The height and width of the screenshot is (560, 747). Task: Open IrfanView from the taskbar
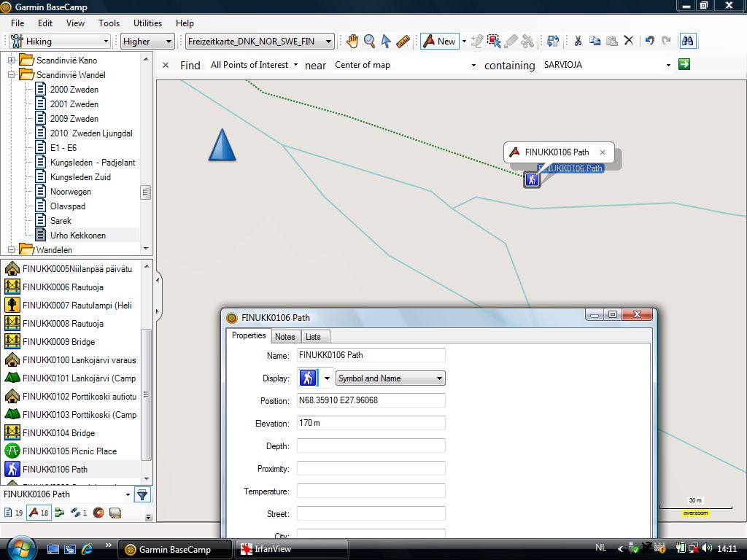[x=293, y=549]
